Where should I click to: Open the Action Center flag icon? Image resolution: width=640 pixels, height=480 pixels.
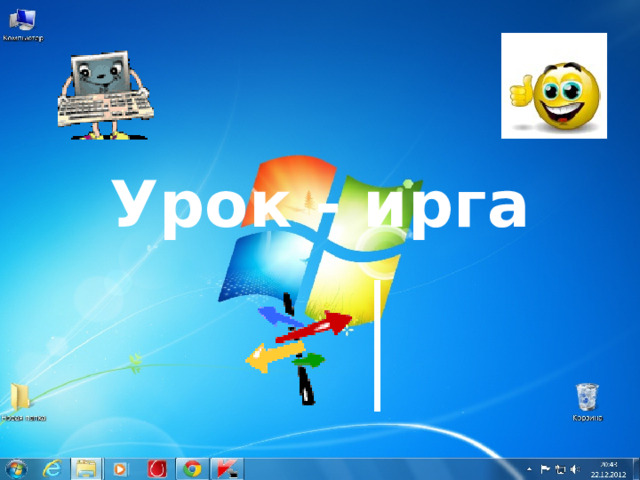click(545, 469)
